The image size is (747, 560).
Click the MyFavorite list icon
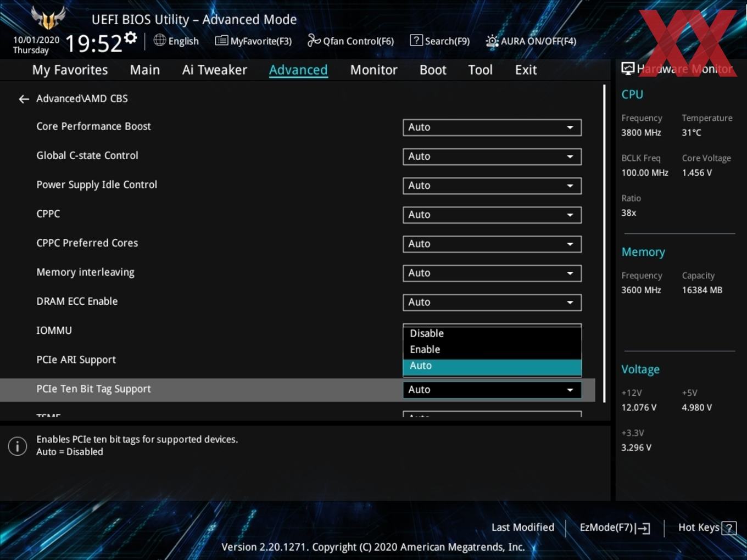(221, 41)
